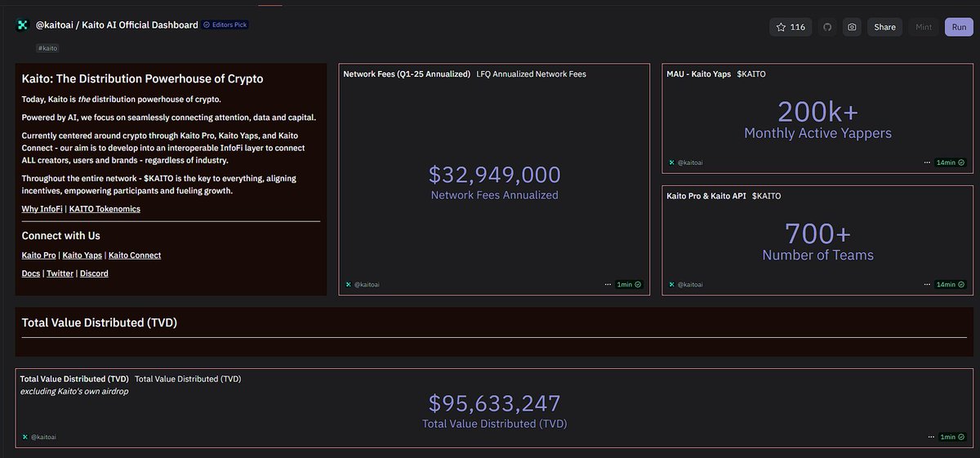Select the 200k+ yappers value

[x=818, y=110]
